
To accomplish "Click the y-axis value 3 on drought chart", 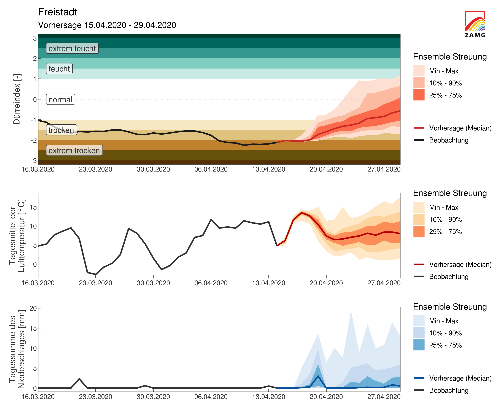I will pyautogui.click(x=35, y=38).
